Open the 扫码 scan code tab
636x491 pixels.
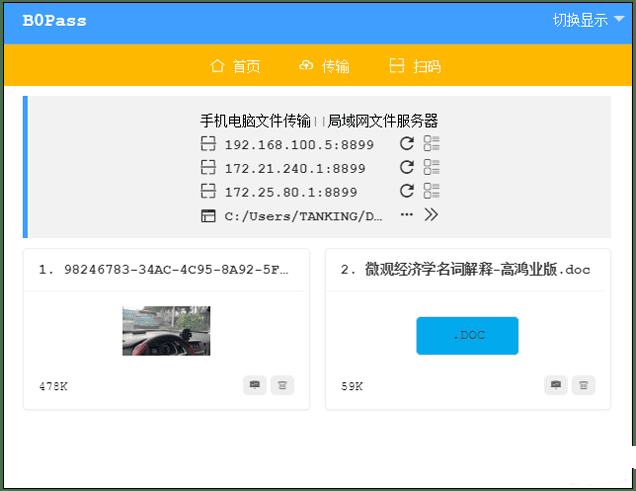(415, 66)
